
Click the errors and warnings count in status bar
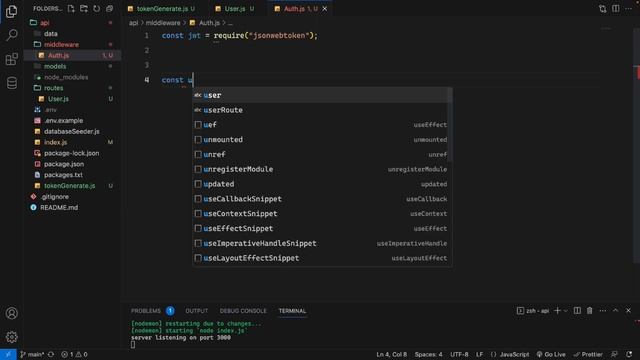pyautogui.click(x=74, y=354)
